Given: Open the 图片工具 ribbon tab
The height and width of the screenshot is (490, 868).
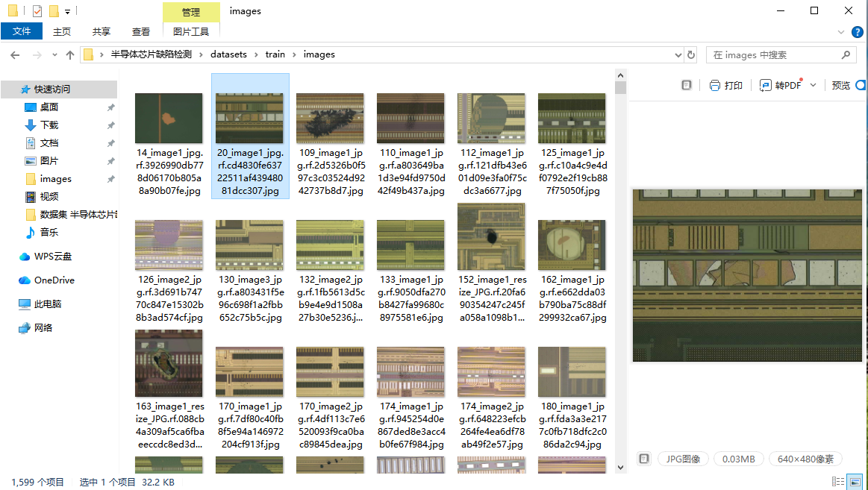Looking at the screenshot, I should (191, 31).
